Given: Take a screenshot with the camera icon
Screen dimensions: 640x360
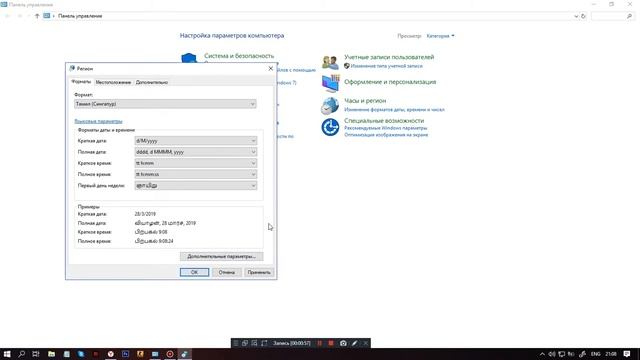Looking at the screenshot, I should (343, 343).
